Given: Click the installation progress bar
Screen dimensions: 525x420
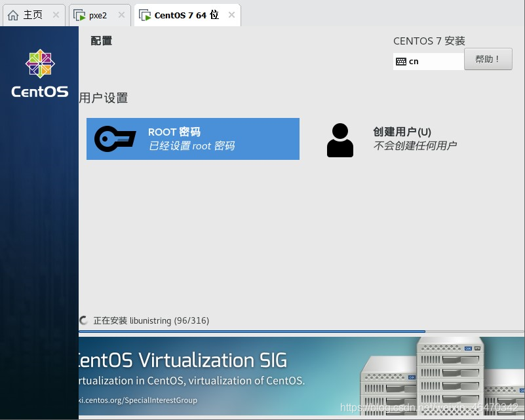Looking at the screenshot, I should click(301, 332).
